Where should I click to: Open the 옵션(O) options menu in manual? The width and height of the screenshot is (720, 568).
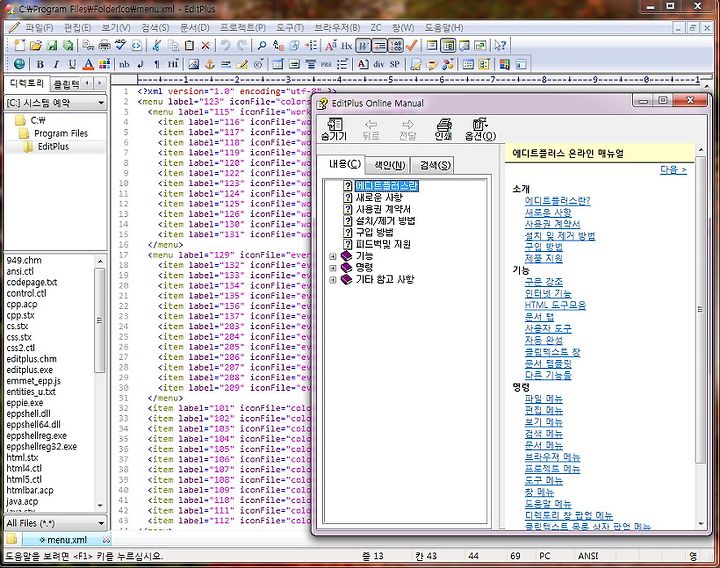[480, 129]
